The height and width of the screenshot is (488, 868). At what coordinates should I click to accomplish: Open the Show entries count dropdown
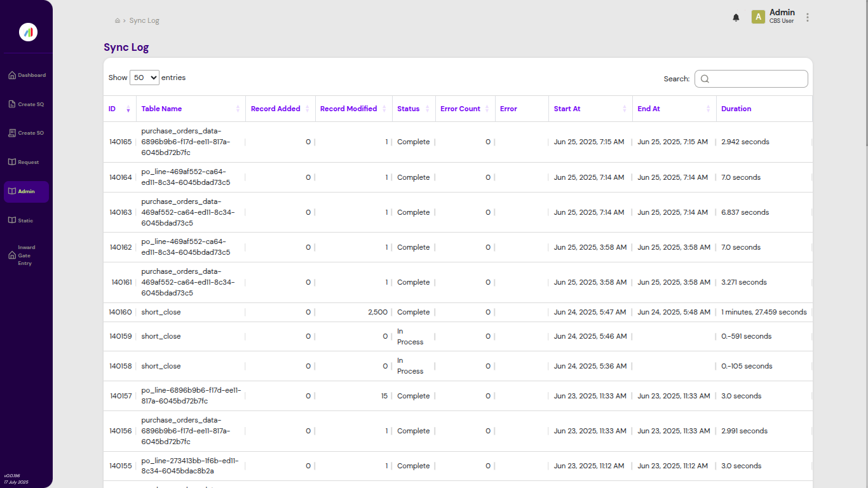click(144, 78)
